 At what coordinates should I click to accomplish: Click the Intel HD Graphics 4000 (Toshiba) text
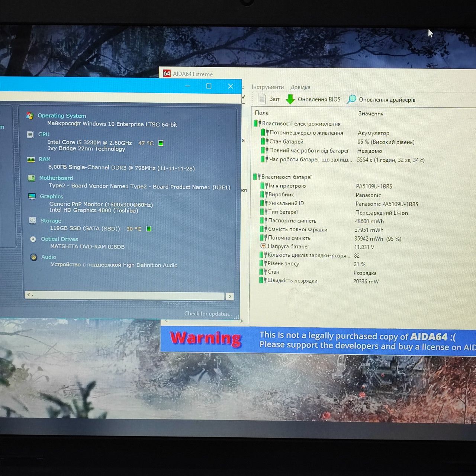(x=94, y=210)
